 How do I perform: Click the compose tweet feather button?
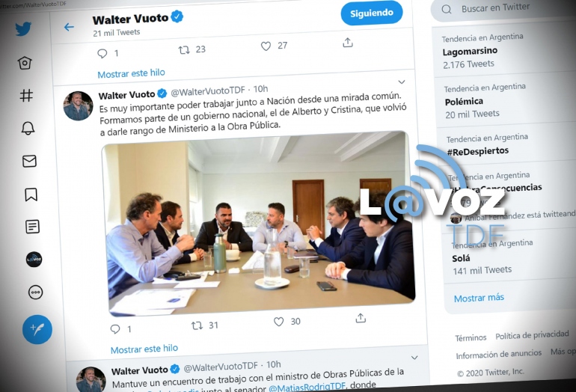[37, 329]
